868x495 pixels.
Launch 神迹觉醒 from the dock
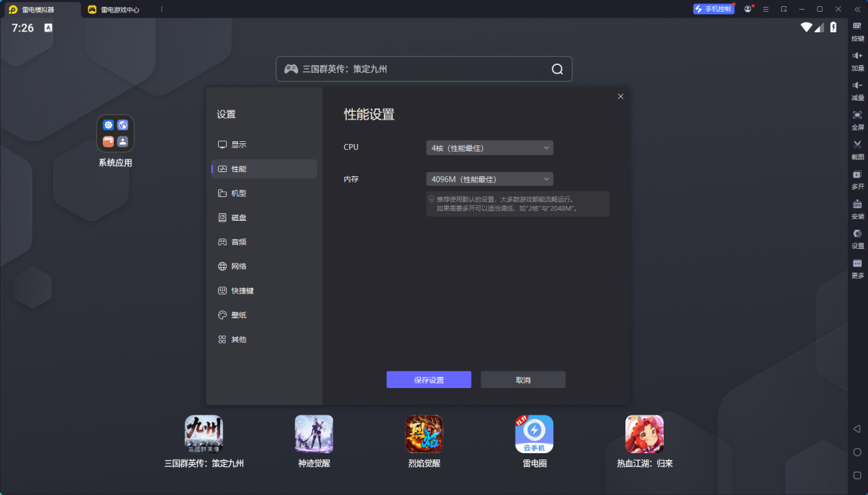(x=313, y=434)
